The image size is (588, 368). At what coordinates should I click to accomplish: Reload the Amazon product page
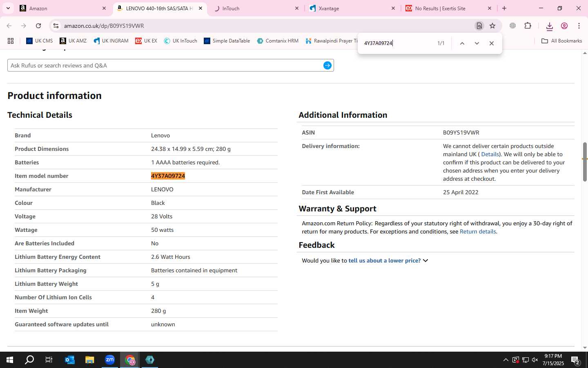point(38,26)
